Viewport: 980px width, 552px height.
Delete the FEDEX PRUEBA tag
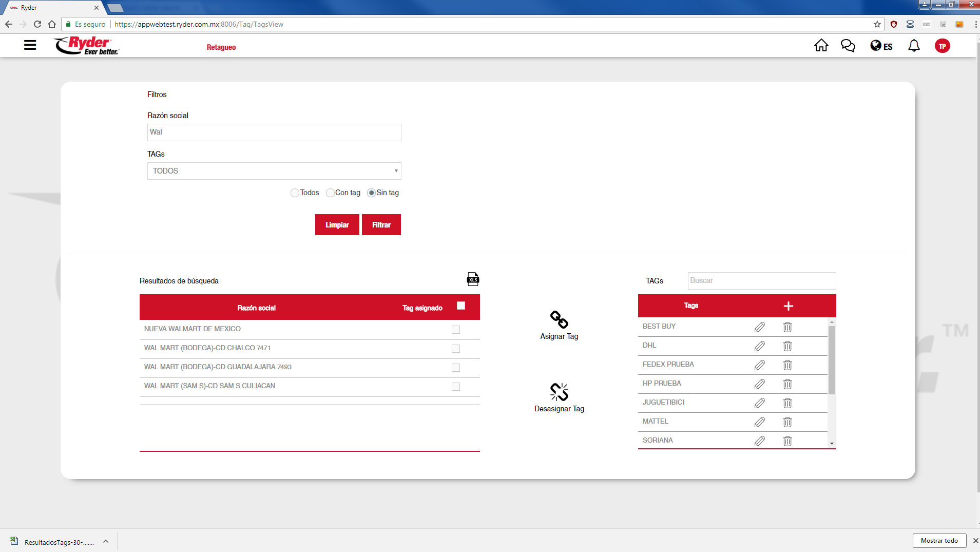(787, 365)
